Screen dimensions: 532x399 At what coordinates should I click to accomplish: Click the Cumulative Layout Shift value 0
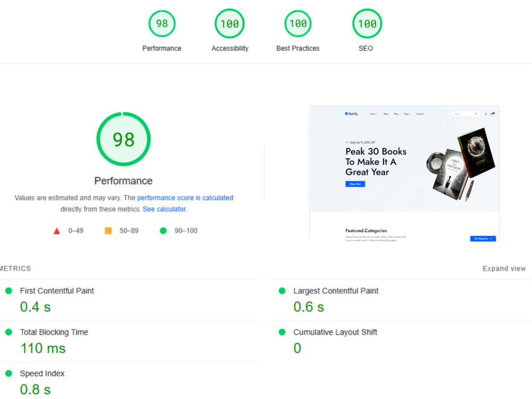(297, 348)
